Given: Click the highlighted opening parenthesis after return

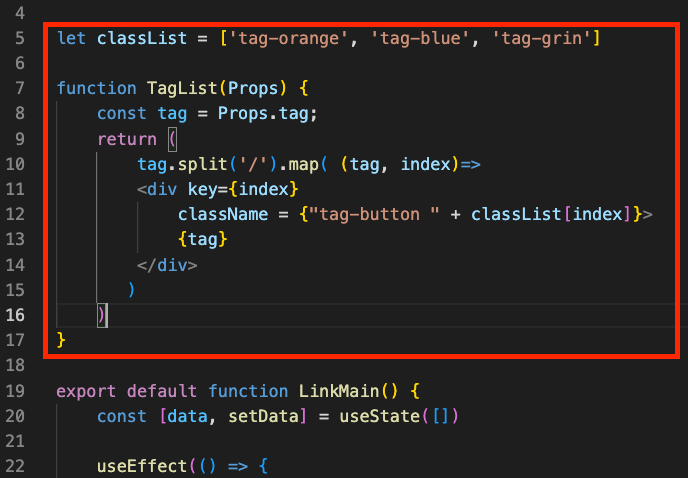Looking at the screenshot, I should click(172, 139).
